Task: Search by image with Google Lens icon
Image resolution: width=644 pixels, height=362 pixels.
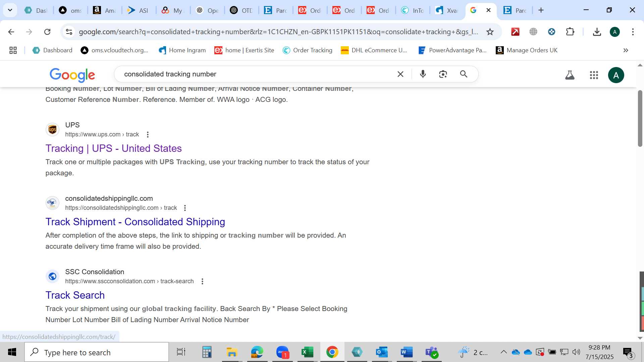Action: click(443, 74)
